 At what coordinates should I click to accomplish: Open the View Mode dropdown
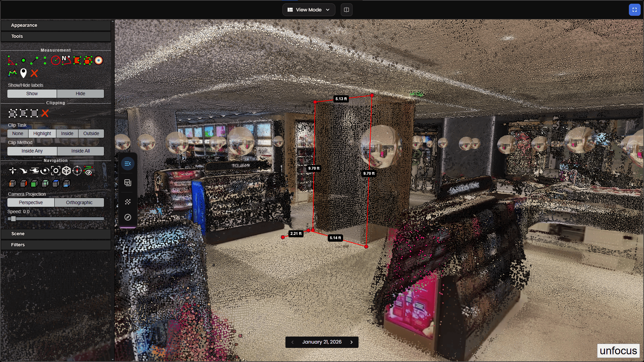[x=309, y=10]
